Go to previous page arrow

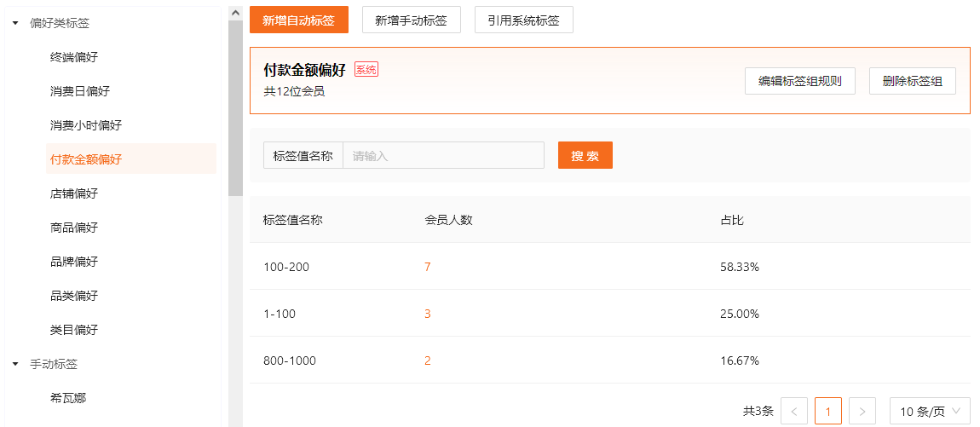[x=793, y=411]
